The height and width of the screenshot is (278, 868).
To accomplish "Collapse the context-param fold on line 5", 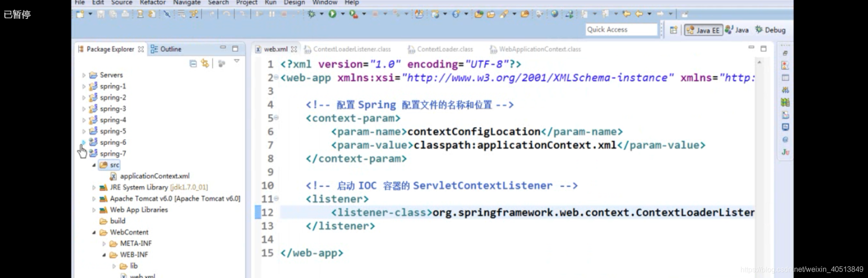I will [276, 117].
